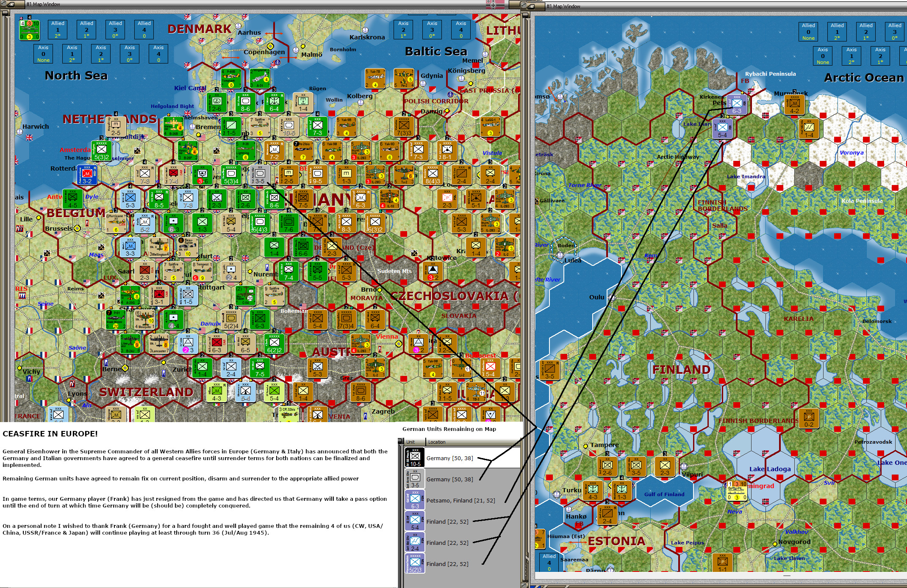The image size is (907, 588).
Task: Select the 1st Ski Div 2-4 list counter
Action: [415, 542]
